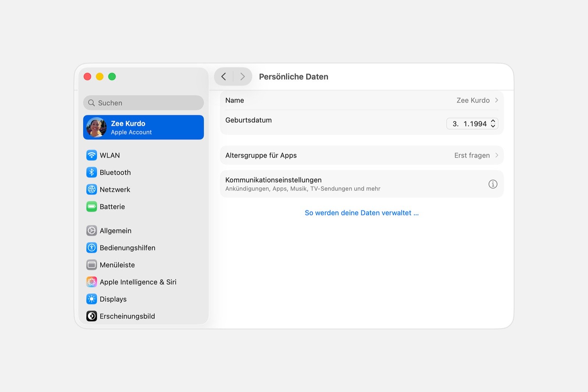This screenshot has width=588, height=392.
Task: Open 'So werden deine Daten verwaltet' link
Action: tap(361, 213)
